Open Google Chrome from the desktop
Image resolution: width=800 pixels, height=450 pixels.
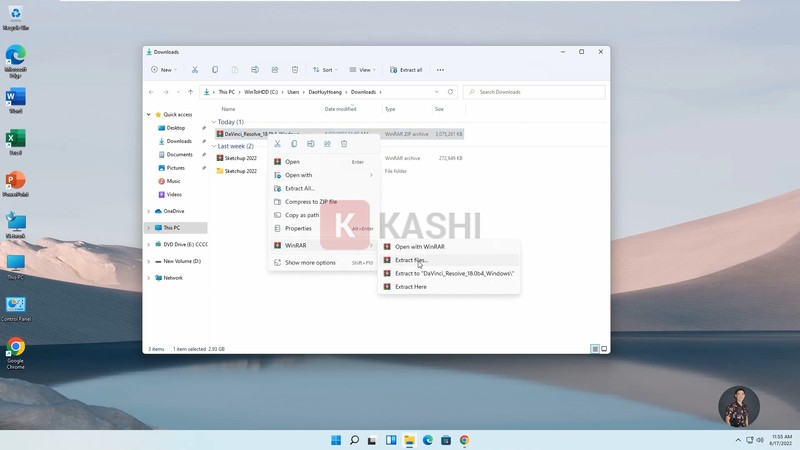point(15,350)
